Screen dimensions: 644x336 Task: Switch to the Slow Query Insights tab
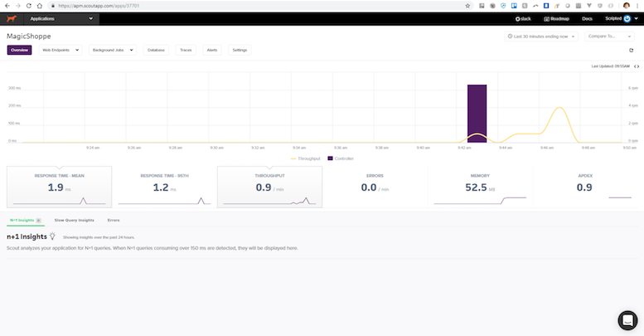click(75, 221)
